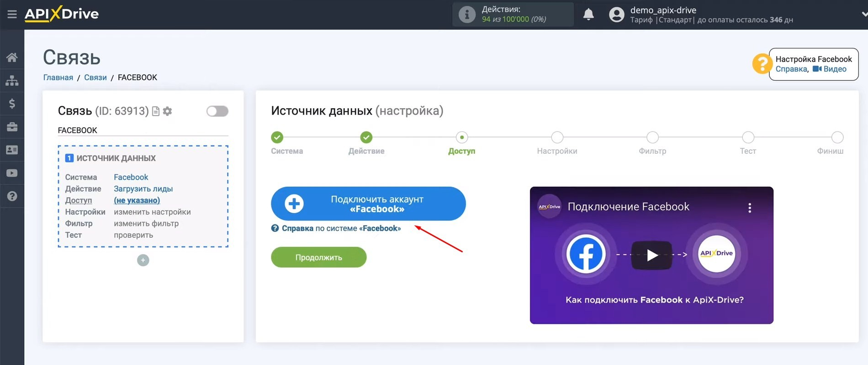This screenshot has height=365, width=868.
Task: Click the Подключение Facebook video title
Action: click(x=628, y=207)
